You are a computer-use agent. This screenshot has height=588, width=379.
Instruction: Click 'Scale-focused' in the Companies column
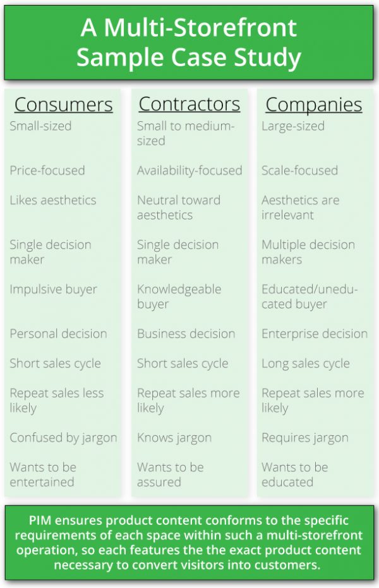coord(299,170)
